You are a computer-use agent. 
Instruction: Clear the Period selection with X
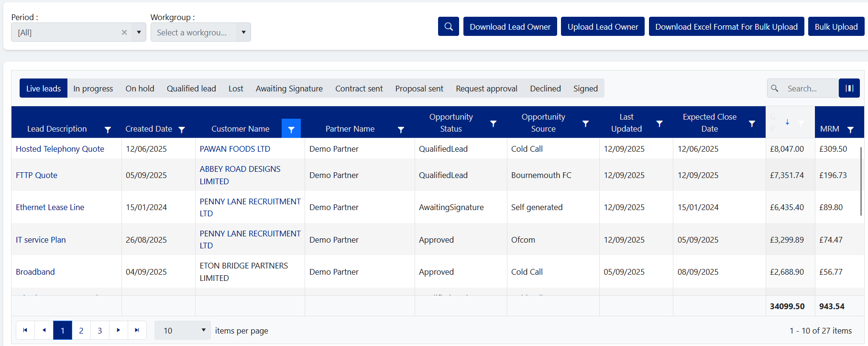[x=124, y=33]
